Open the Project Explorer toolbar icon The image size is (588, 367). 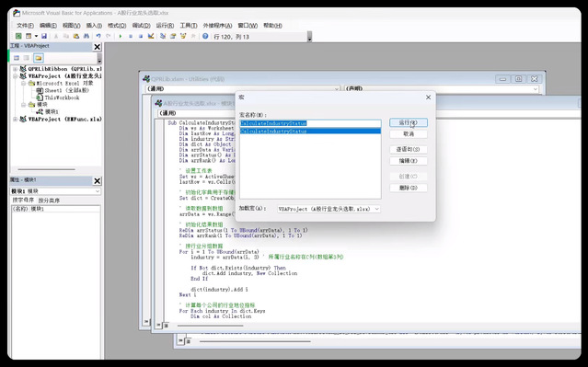coord(163,36)
